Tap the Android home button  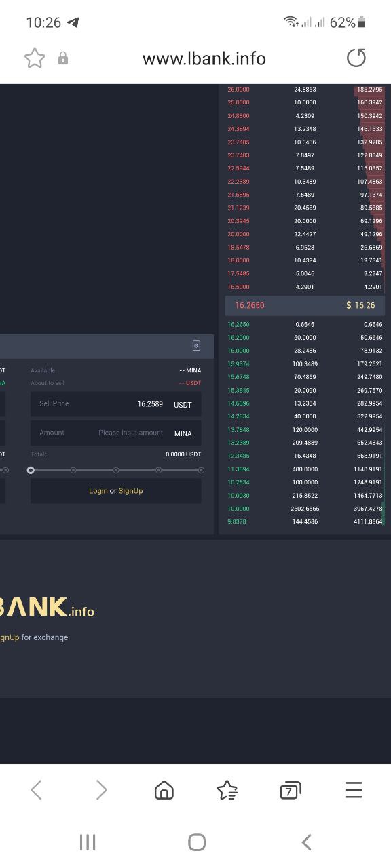point(197,842)
